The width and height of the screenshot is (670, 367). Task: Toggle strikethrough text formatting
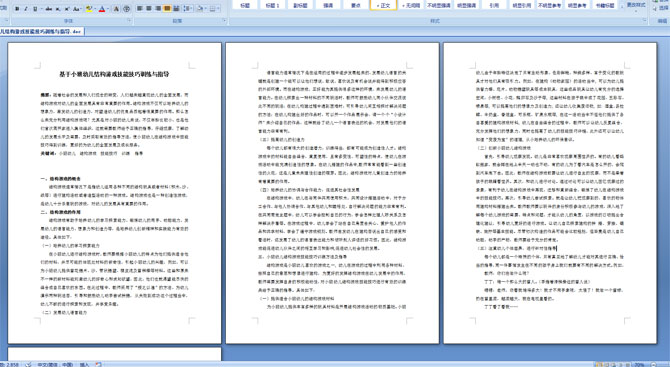(x=49, y=9)
